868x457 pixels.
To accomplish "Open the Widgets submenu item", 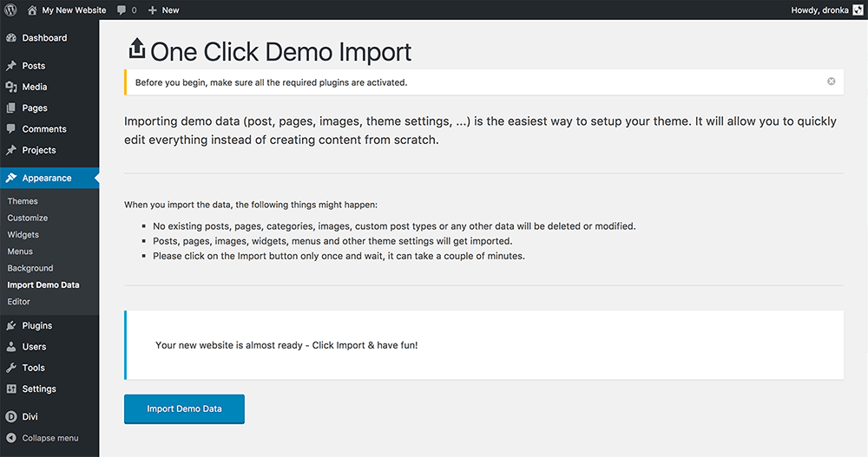I will click(23, 235).
